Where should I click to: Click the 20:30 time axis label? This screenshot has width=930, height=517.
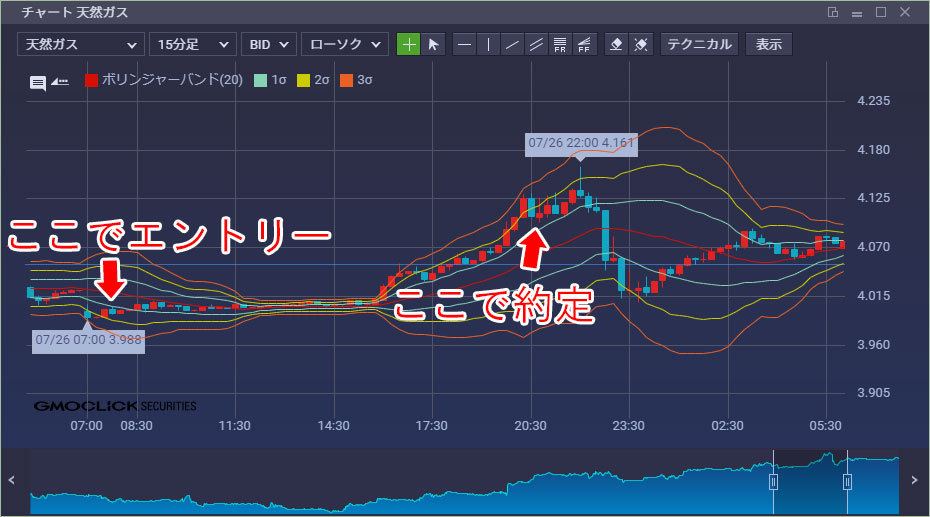530,426
